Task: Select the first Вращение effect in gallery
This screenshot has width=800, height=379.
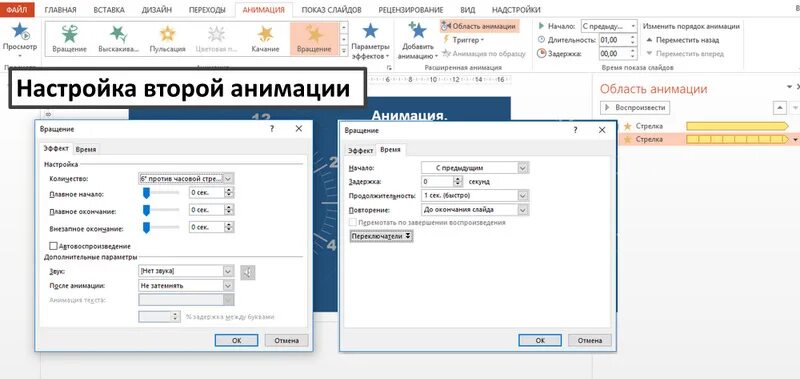Action: click(69, 39)
